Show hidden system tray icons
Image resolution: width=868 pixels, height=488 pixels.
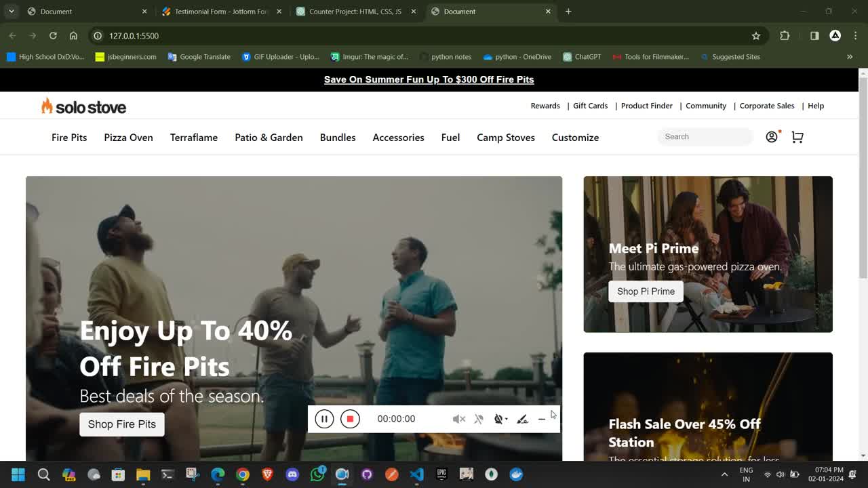tap(724, 474)
